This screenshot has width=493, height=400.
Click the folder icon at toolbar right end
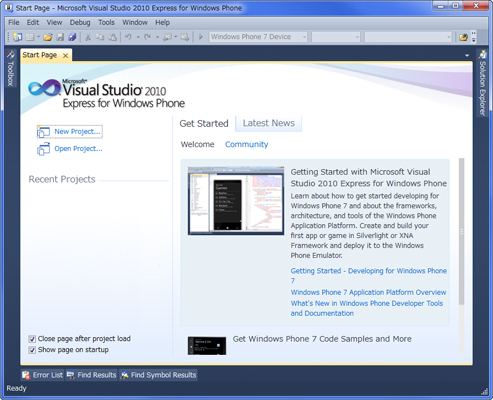(x=463, y=37)
